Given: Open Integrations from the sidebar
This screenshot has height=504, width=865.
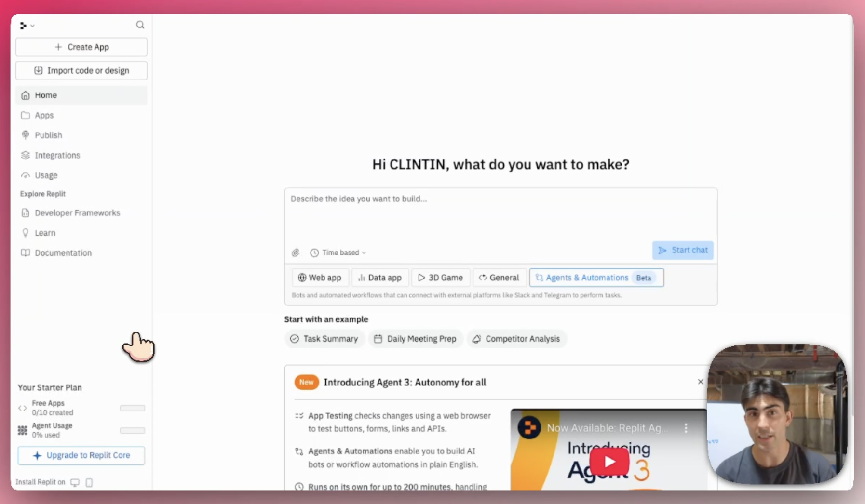Looking at the screenshot, I should tap(81, 155).
